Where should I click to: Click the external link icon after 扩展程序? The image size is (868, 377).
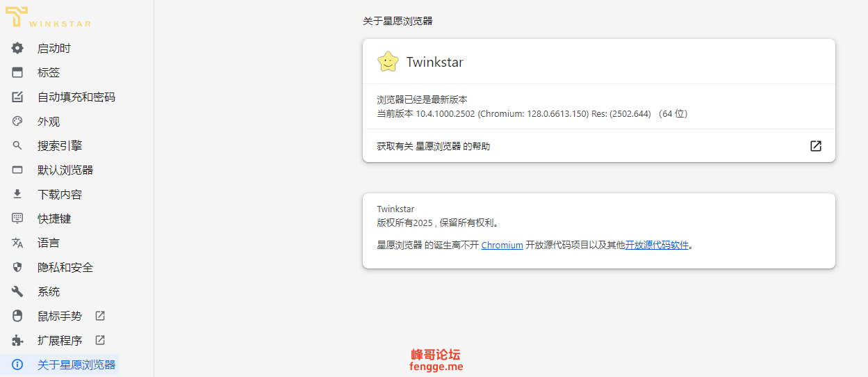pyautogui.click(x=100, y=340)
